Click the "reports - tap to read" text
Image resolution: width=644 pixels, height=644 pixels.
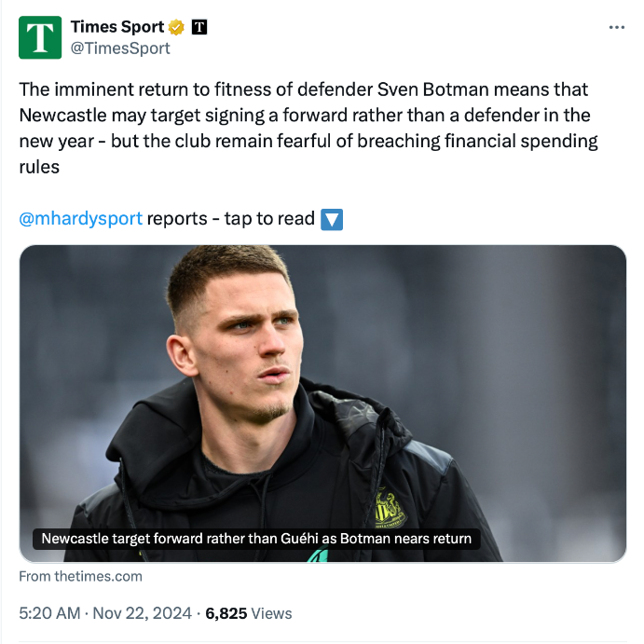(x=231, y=219)
